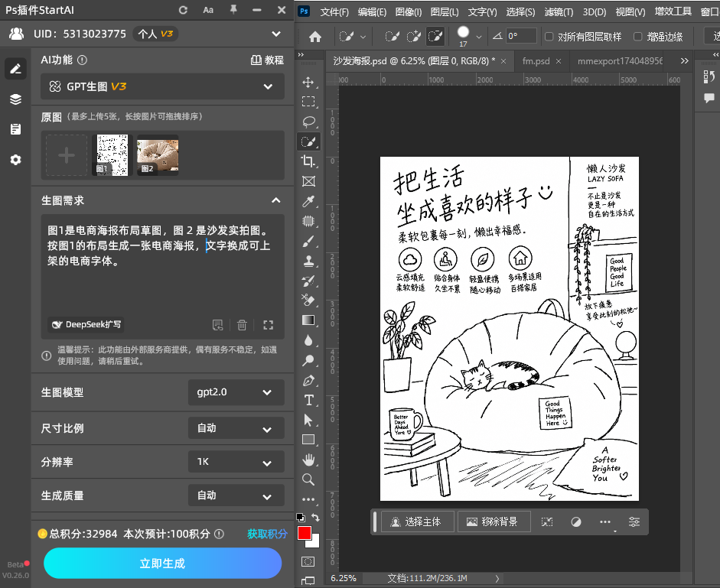Select the Brush tool

click(308, 241)
